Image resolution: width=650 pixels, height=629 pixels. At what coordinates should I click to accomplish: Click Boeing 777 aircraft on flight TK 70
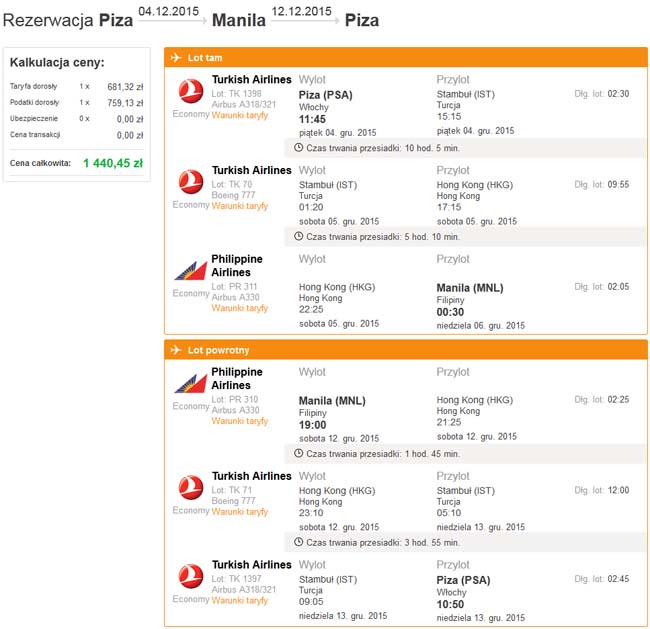coord(233,195)
